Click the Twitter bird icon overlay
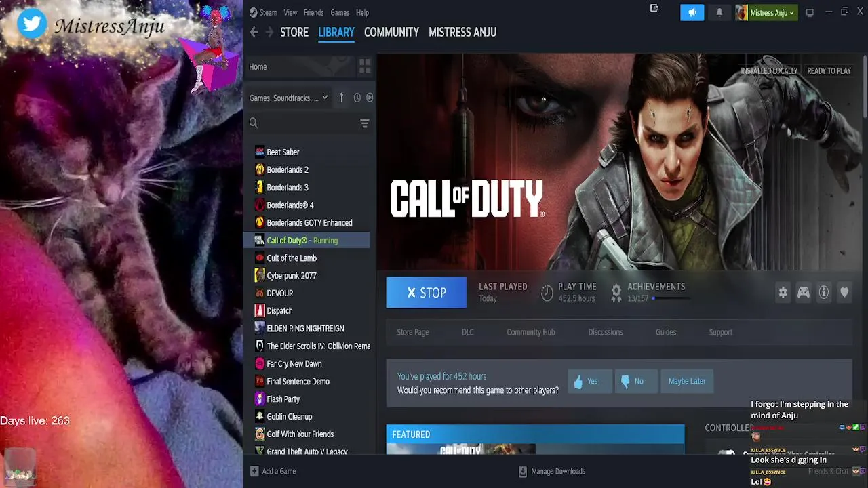The height and width of the screenshot is (488, 868). click(x=32, y=24)
